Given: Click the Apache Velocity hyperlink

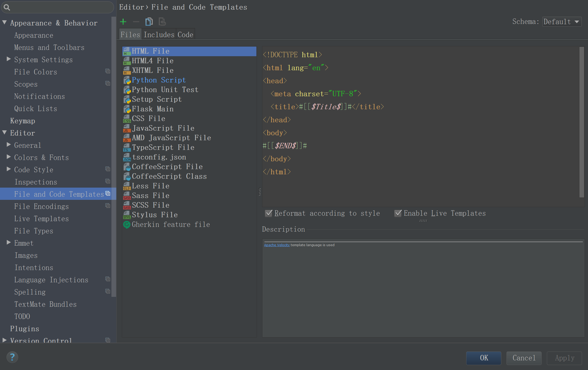Looking at the screenshot, I should [x=276, y=245].
